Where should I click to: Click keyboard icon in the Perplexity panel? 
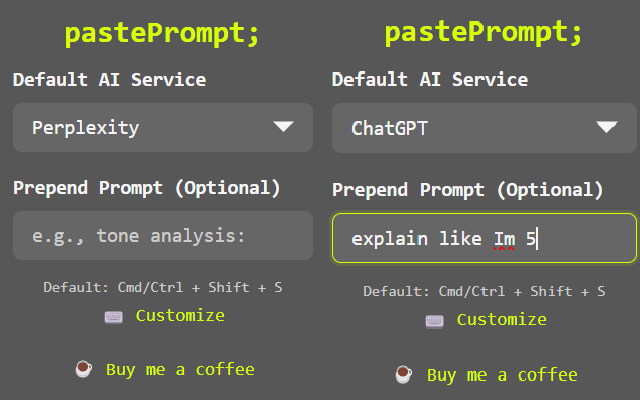pyautogui.click(x=113, y=317)
